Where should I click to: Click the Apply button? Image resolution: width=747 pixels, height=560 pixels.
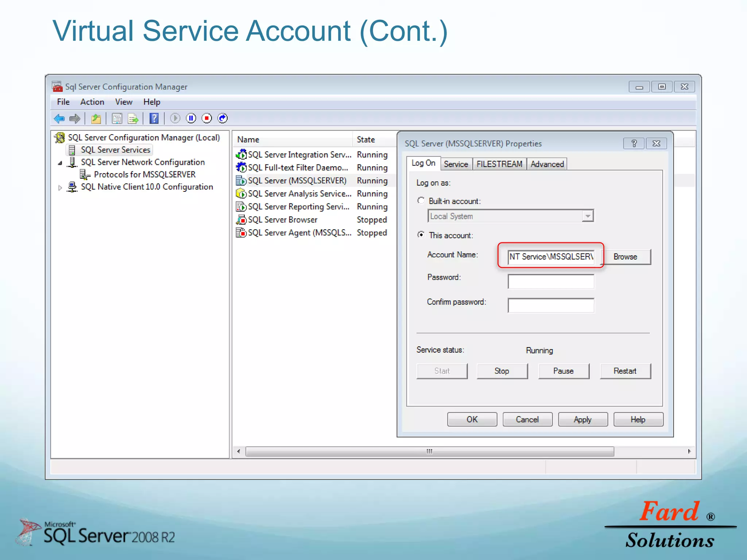click(x=583, y=420)
